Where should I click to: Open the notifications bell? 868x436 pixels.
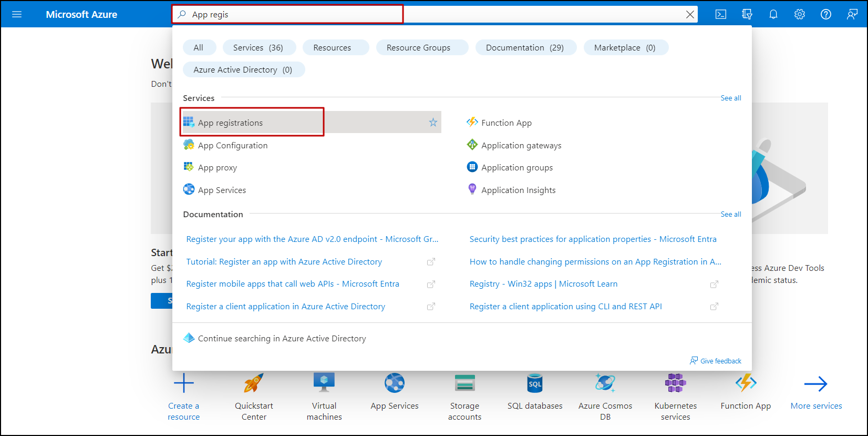coord(773,14)
